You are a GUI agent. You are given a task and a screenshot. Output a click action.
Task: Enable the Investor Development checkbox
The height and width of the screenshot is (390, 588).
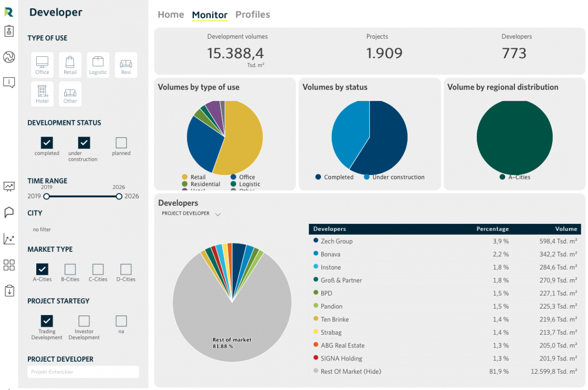[x=84, y=321]
